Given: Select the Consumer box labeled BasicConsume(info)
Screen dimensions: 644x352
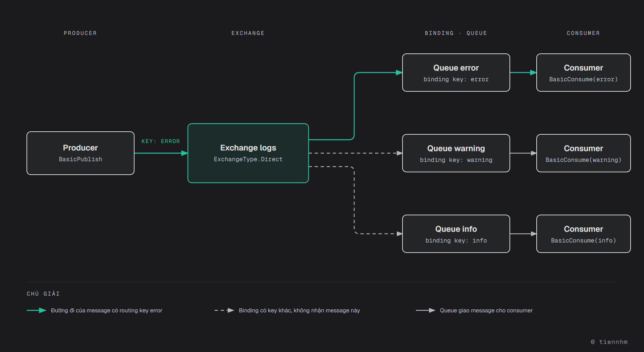Looking at the screenshot, I should (x=584, y=234).
